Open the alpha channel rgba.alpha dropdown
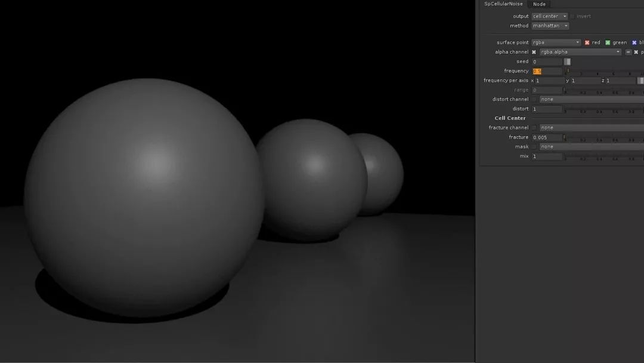The width and height of the screenshot is (644, 363). (x=580, y=52)
